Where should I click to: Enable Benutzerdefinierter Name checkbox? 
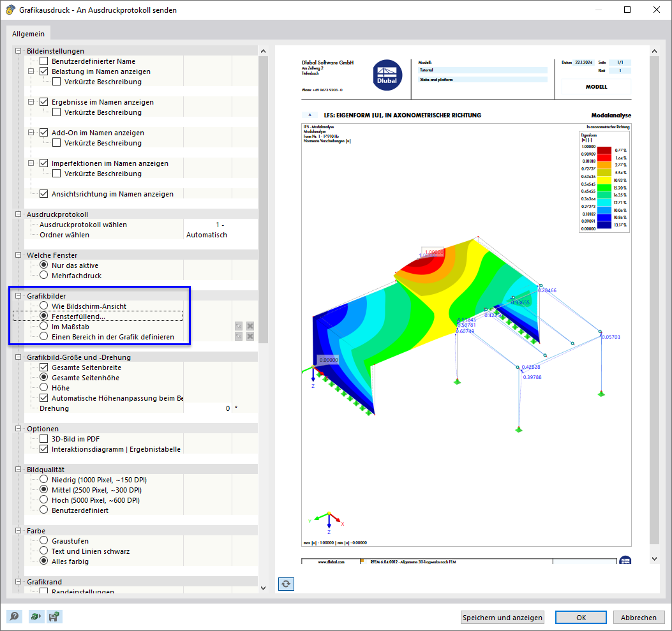43,61
